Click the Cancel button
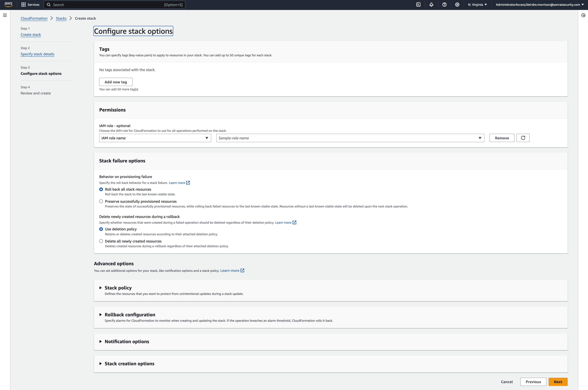 pos(507,382)
